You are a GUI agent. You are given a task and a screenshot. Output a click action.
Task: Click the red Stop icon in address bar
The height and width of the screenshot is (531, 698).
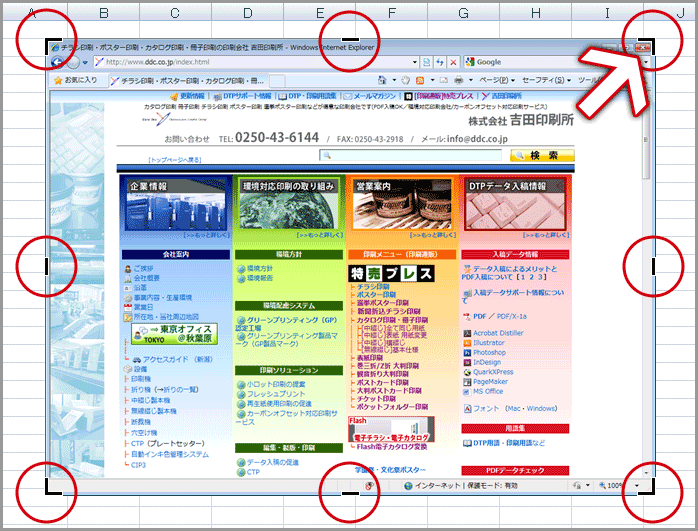(453, 62)
